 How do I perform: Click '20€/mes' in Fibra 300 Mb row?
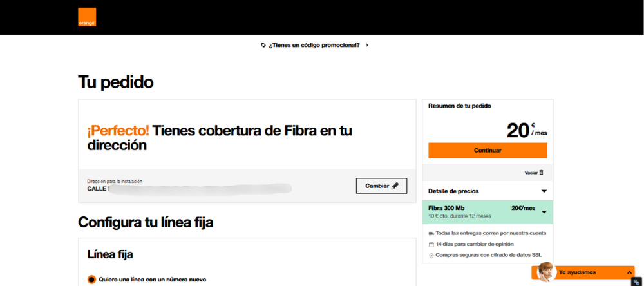(523, 208)
